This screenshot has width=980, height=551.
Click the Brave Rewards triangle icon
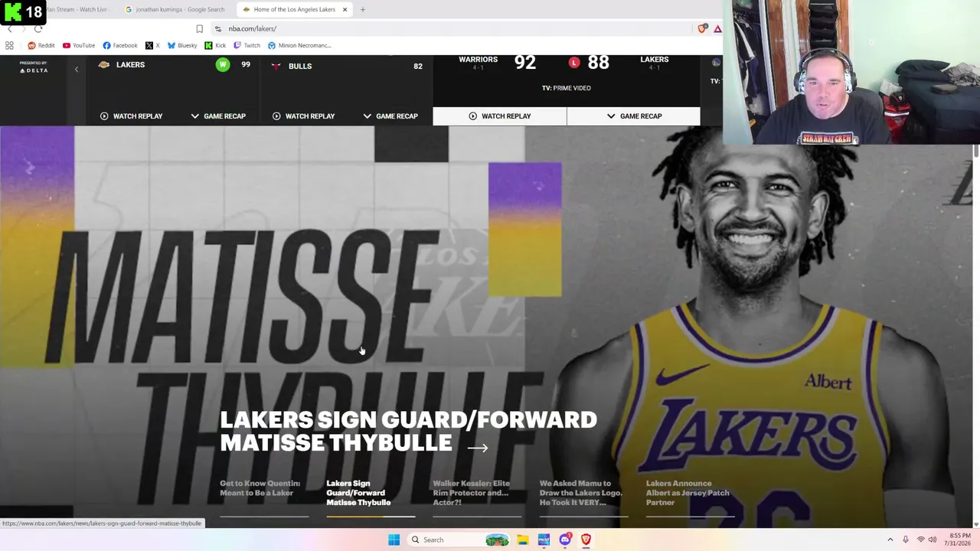tap(717, 29)
